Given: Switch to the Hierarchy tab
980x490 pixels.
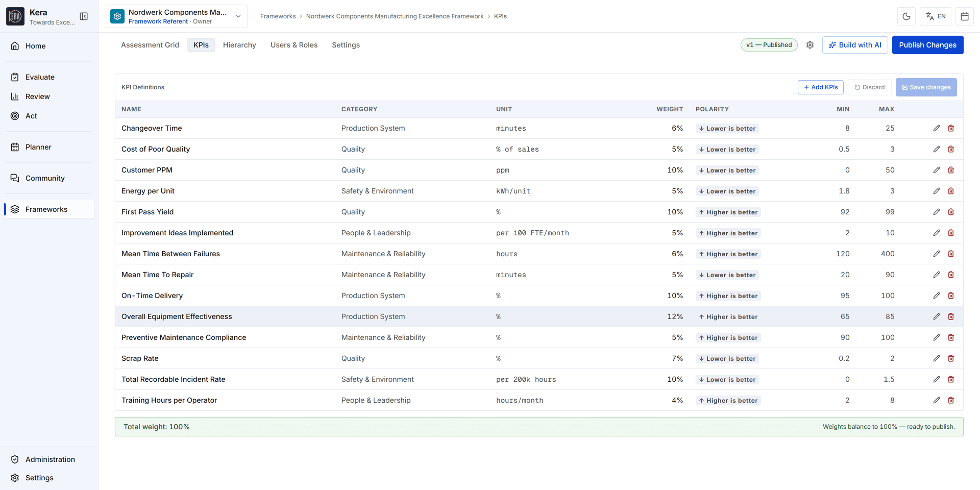Looking at the screenshot, I should (239, 45).
